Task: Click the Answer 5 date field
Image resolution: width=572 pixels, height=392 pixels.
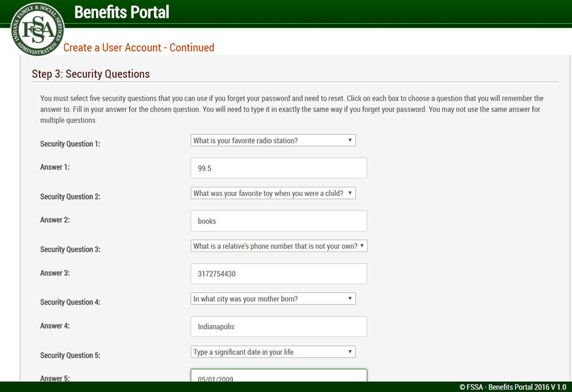Action: coord(279,375)
